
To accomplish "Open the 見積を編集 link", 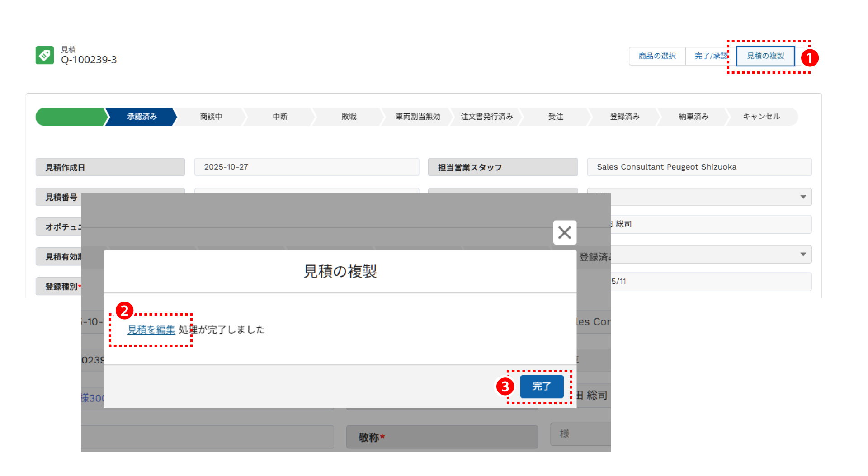I will [x=151, y=330].
